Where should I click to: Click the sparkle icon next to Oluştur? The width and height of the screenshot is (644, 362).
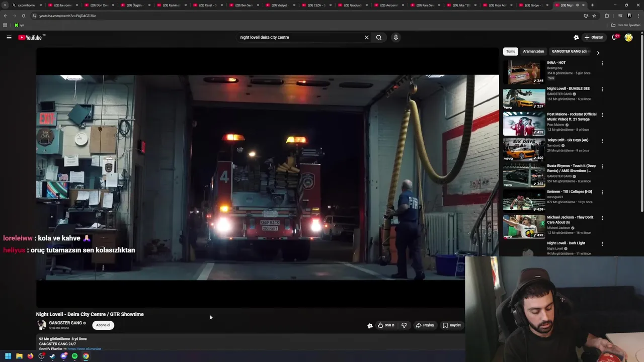[576, 37]
